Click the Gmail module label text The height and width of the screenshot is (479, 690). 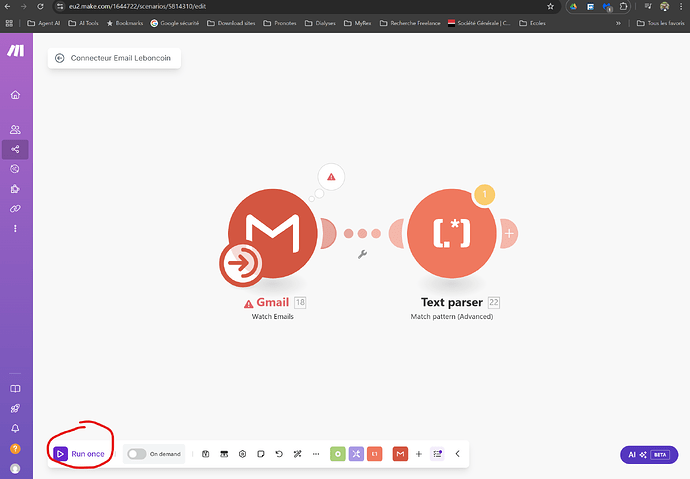point(273,302)
